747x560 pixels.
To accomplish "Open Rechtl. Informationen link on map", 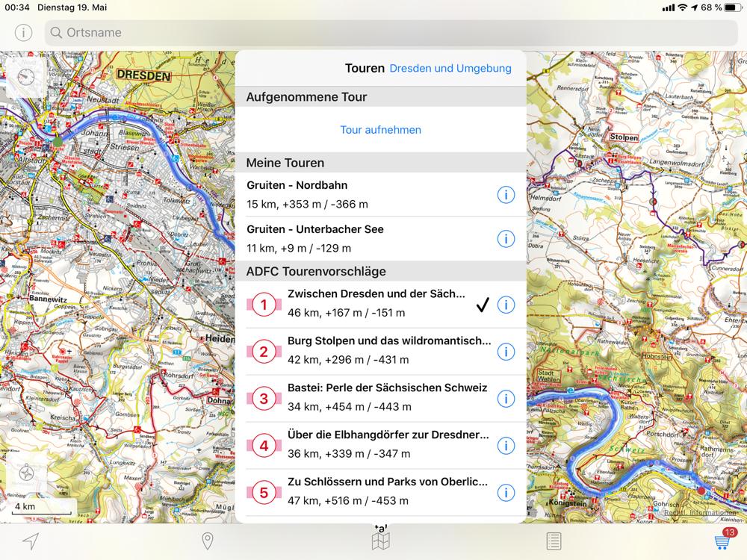I will click(701, 513).
